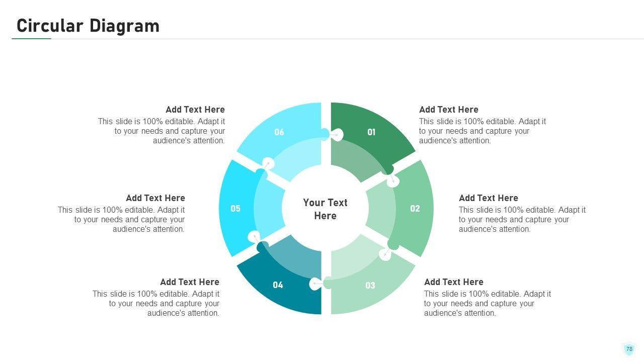
Task: Click 'Add Text Here' heading beside segment 03
Action: (453, 282)
